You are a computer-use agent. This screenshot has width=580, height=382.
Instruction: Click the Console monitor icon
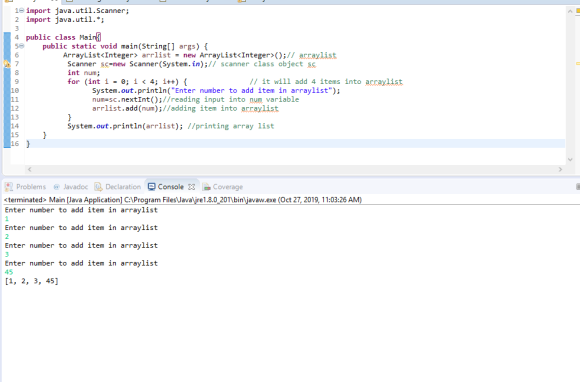[x=151, y=187]
